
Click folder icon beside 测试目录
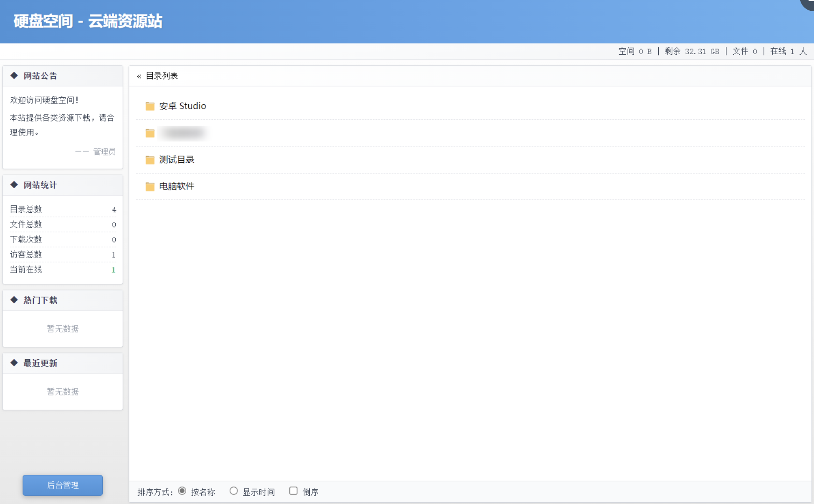point(150,160)
